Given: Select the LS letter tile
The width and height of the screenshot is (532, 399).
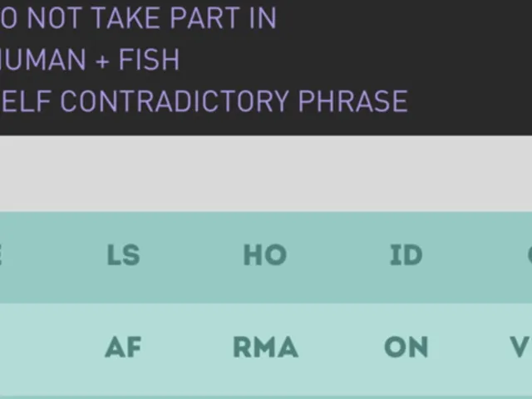Looking at the screenshot, I should 123,255.
